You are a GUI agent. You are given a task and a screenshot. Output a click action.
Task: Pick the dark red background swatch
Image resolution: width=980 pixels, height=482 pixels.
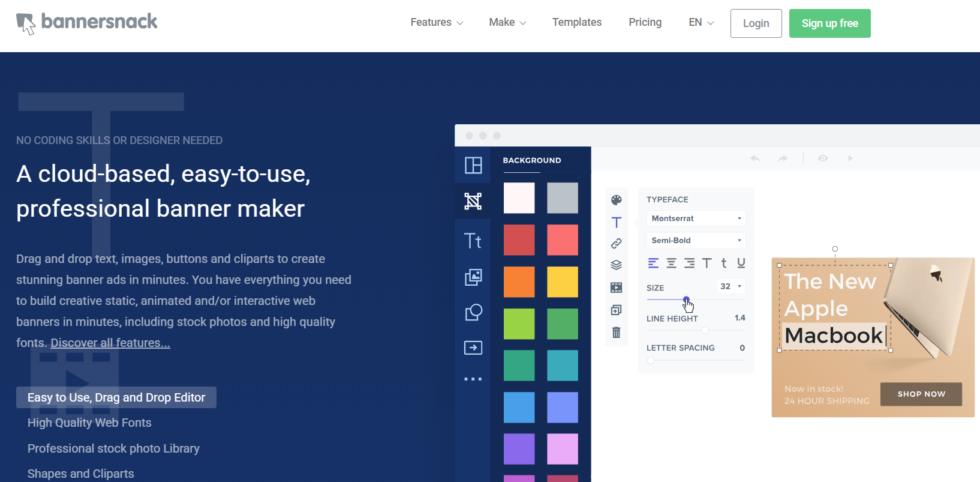519,240
